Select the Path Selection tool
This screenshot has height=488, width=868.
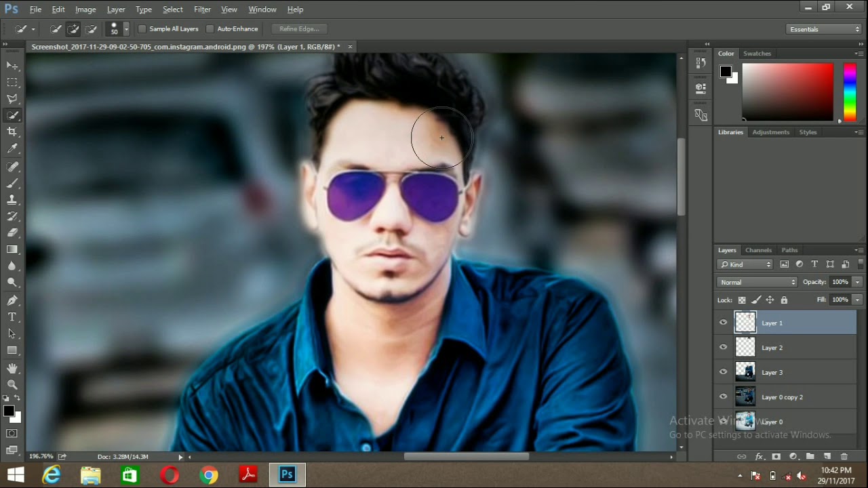pos(12,333)
